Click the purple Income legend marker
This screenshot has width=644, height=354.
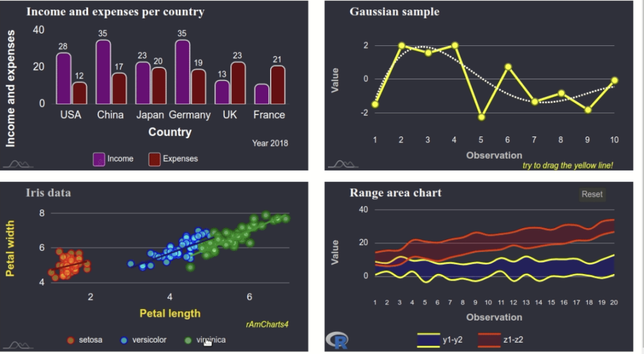(x=99, y=159)
